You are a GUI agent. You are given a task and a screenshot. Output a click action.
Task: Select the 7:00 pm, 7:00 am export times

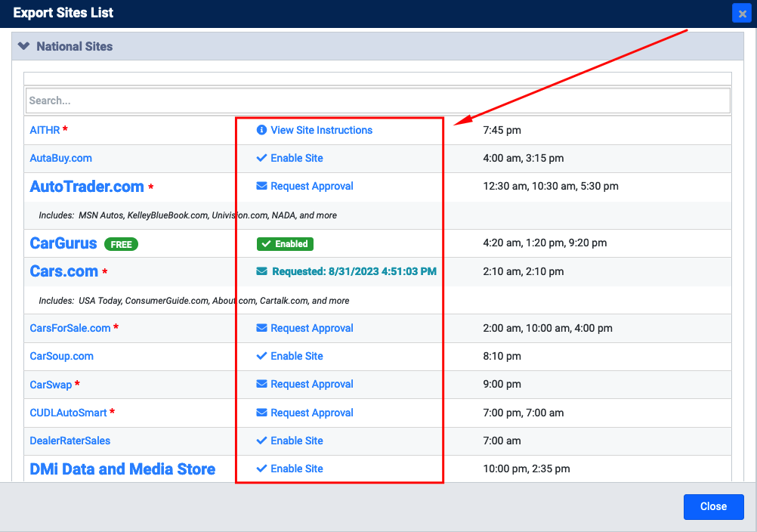(x=524, y=413)
